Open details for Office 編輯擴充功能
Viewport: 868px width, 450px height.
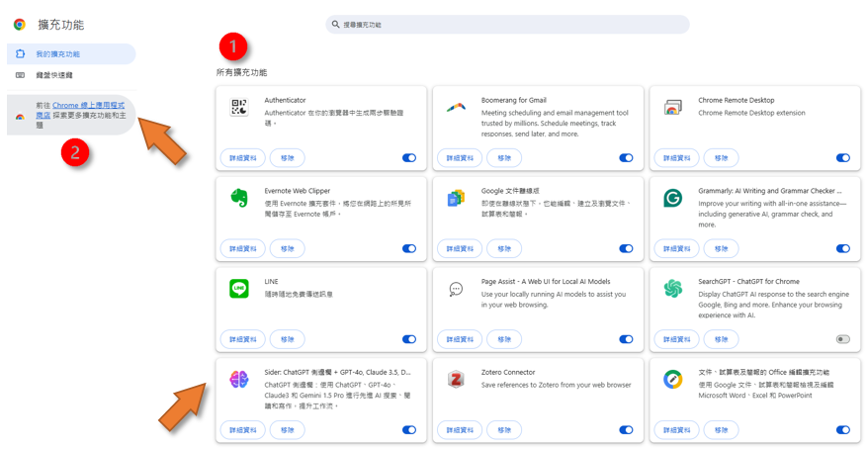click(x=677, y=430)
